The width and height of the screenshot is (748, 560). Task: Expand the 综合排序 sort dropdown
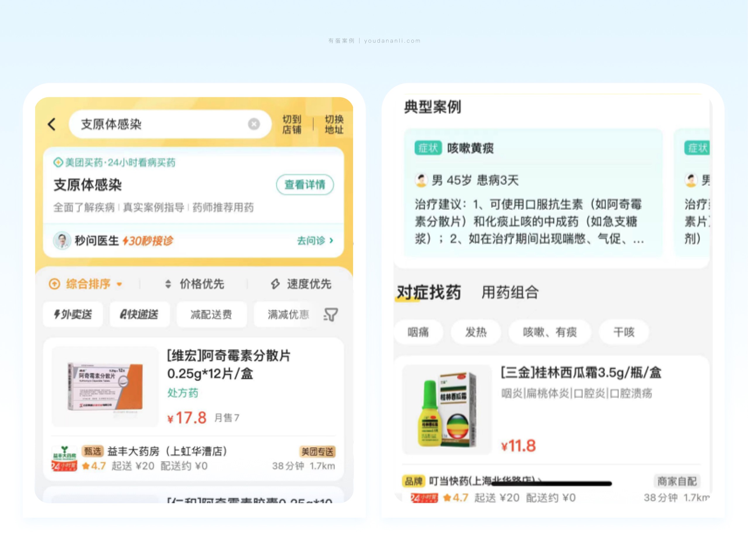87,284
